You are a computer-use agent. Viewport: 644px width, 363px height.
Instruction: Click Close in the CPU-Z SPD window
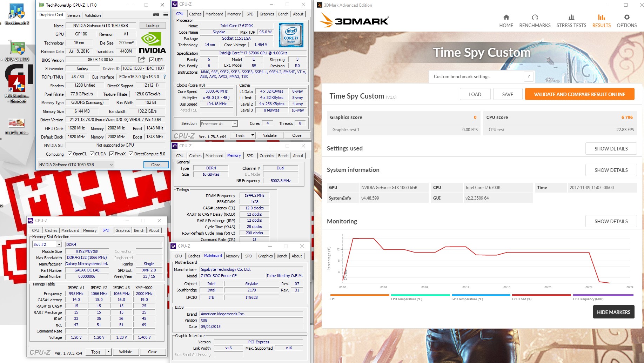point(153,352)
